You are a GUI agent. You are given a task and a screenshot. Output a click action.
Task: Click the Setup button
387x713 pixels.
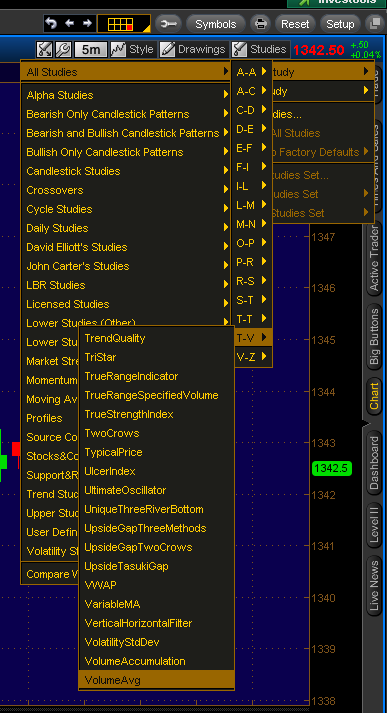[x=340, y=24]
